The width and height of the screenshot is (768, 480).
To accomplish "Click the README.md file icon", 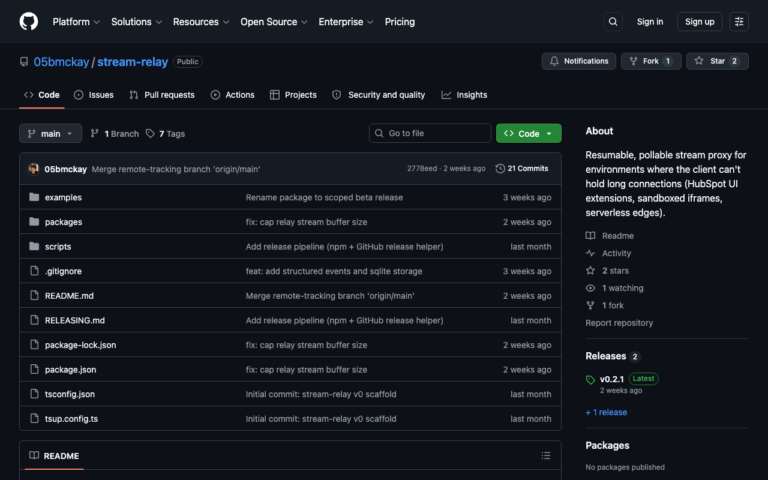I will coord(34,295).
